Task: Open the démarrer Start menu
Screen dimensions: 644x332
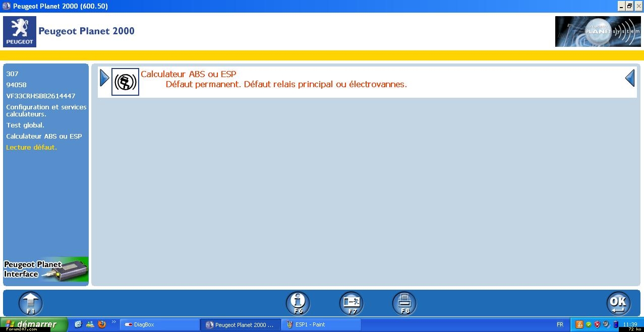Action: pyautogui.click(x=33, y=324)
